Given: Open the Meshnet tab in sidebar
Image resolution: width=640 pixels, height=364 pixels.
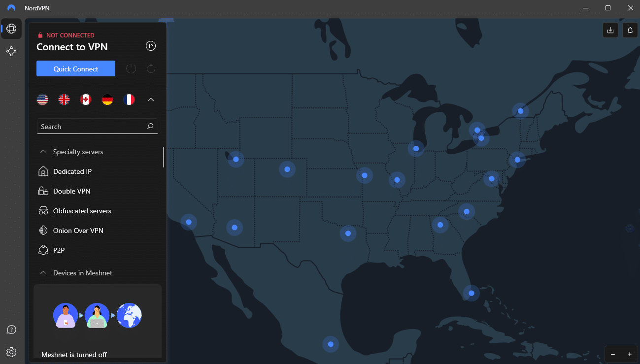Looking at the screenshot, I should pos(11,51).
